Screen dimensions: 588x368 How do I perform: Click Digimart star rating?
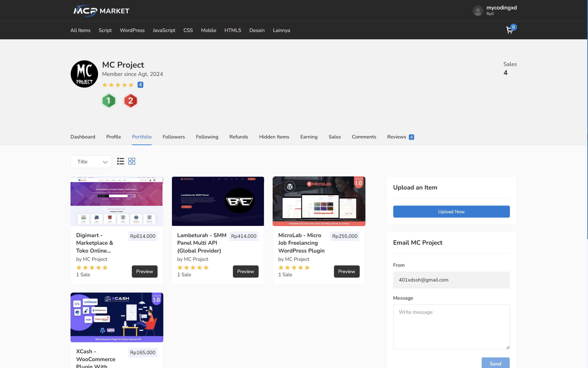(x=92, y=268)
